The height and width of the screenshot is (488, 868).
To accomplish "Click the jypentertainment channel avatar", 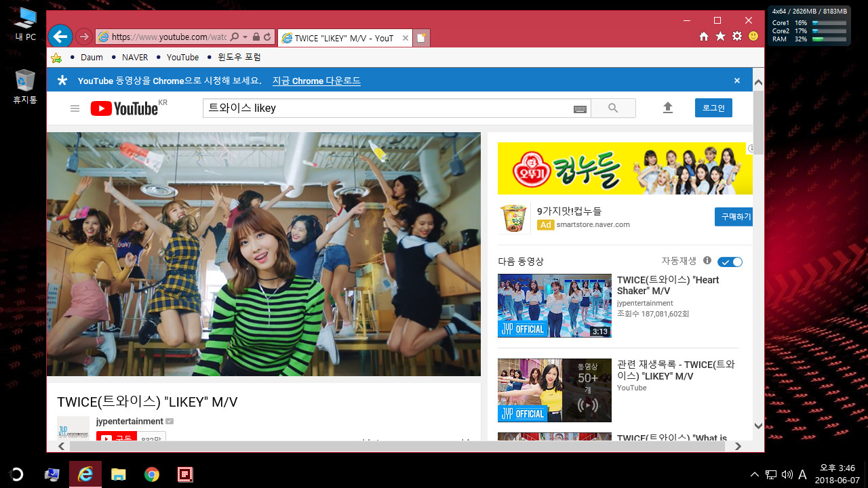I will 73,428.
